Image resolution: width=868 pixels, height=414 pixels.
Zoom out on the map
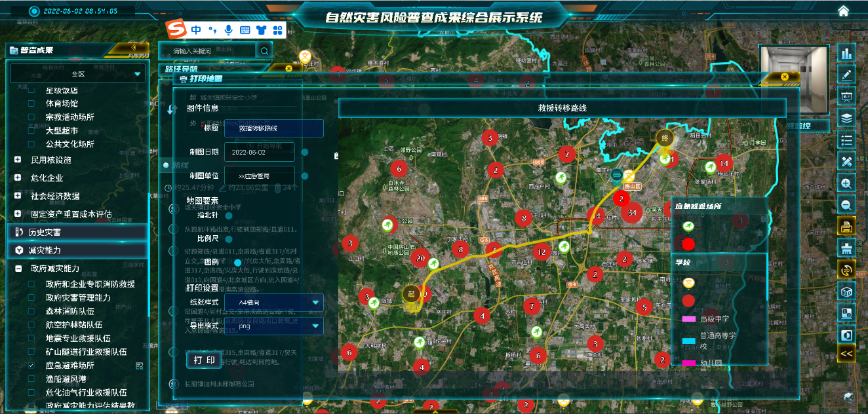847,204
